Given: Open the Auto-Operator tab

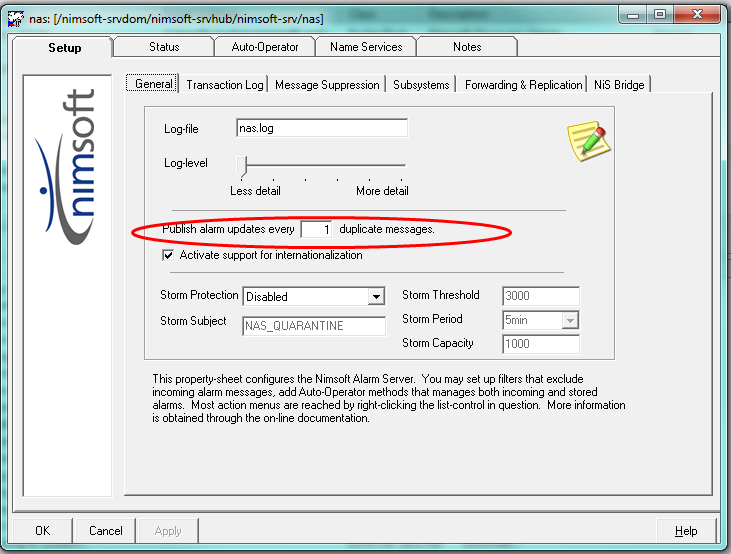Looking at the screenshot, I should pos(265,47).
